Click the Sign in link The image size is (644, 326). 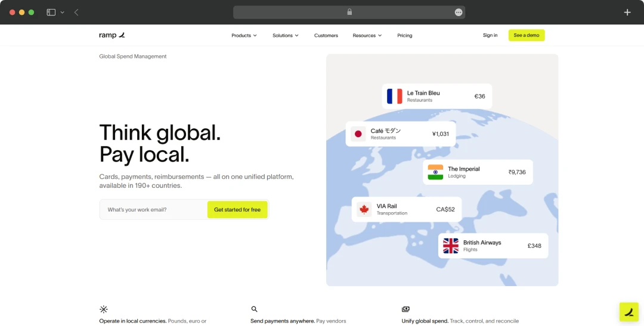click(x=490, y=35)
